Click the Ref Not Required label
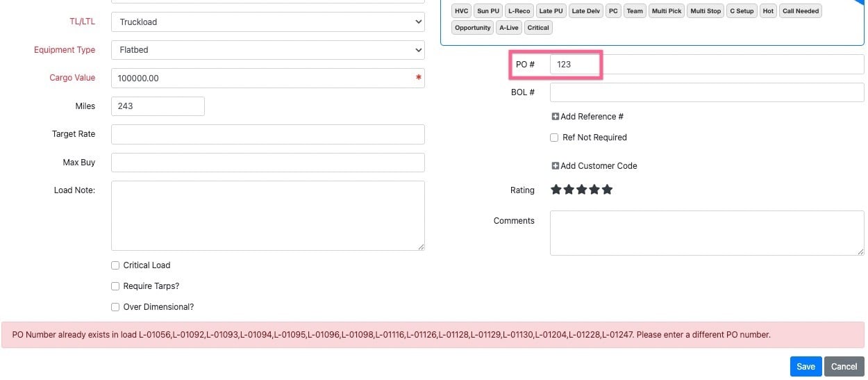This screenshot has height=380, width=868. point(594,138)
